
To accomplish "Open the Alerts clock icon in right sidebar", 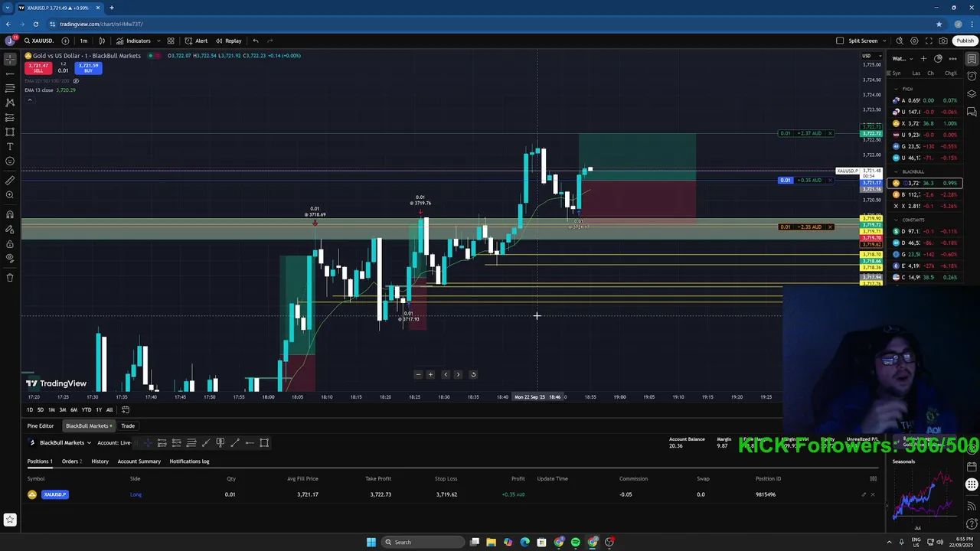I will coord(972,77).
